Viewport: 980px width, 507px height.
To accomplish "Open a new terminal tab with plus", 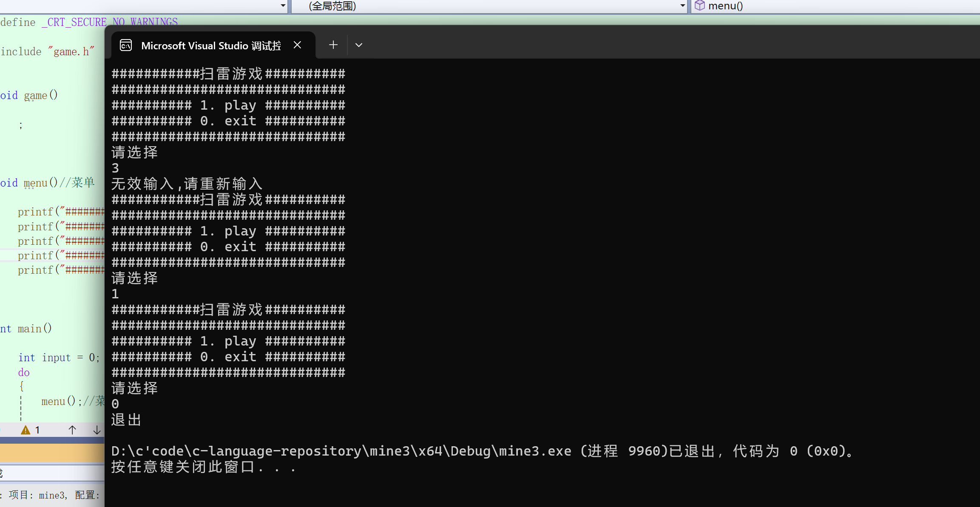I will pyautogui.click(x=333, y=45).
